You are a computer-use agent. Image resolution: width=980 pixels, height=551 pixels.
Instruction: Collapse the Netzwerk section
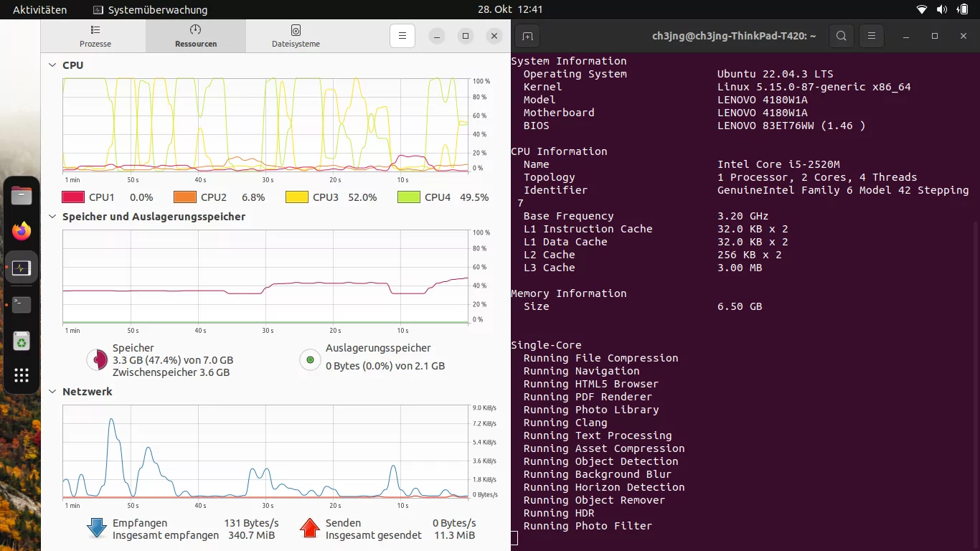(52, 392)
